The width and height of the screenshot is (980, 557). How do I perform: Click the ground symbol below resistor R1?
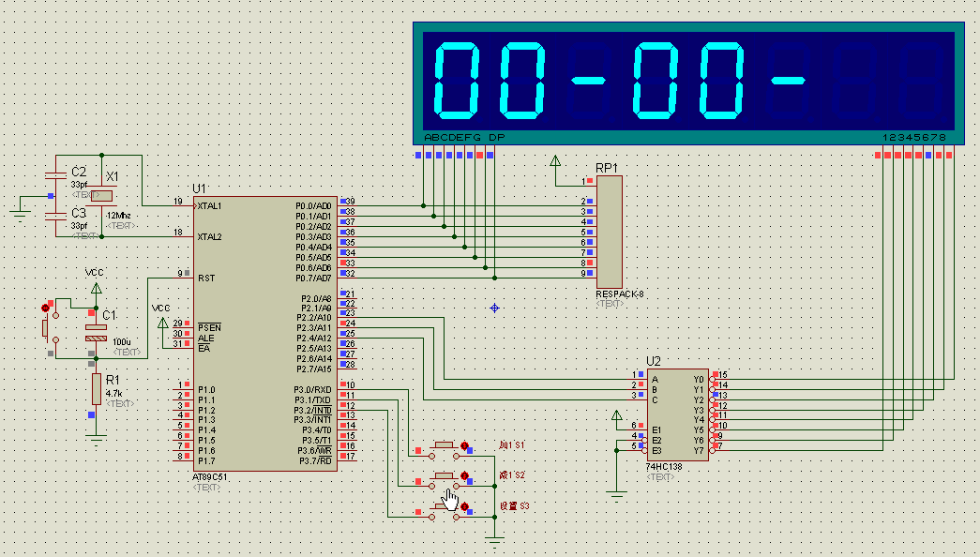coord(96,440)
